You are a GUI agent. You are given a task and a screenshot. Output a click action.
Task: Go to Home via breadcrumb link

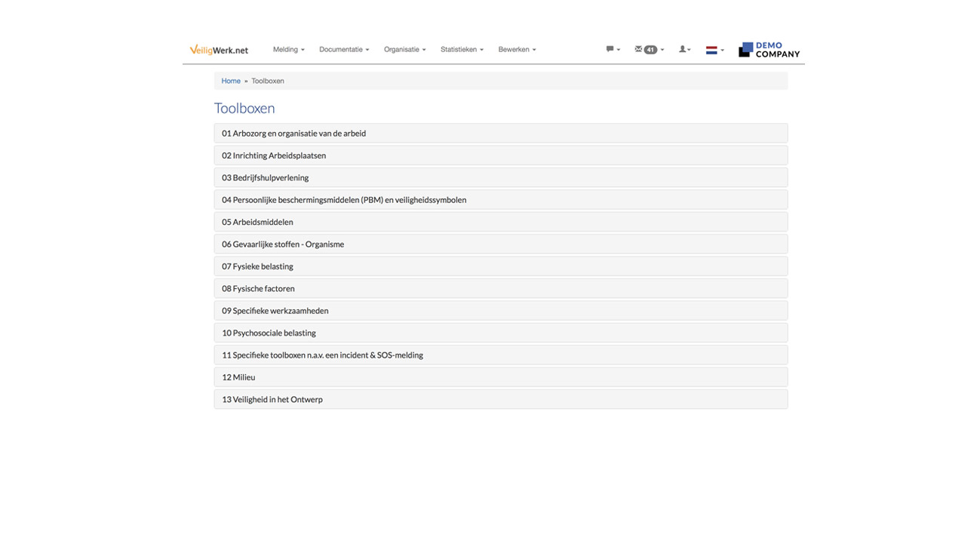[231, 81]
